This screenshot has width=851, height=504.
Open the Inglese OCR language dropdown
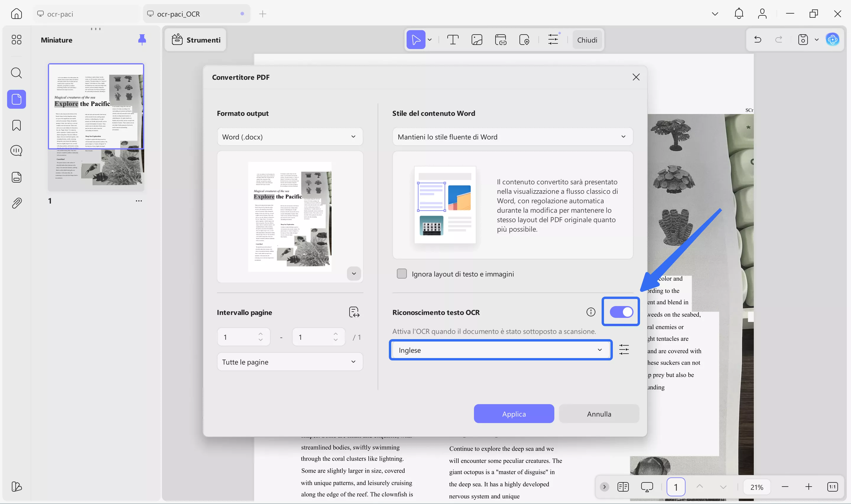point(500,350)
